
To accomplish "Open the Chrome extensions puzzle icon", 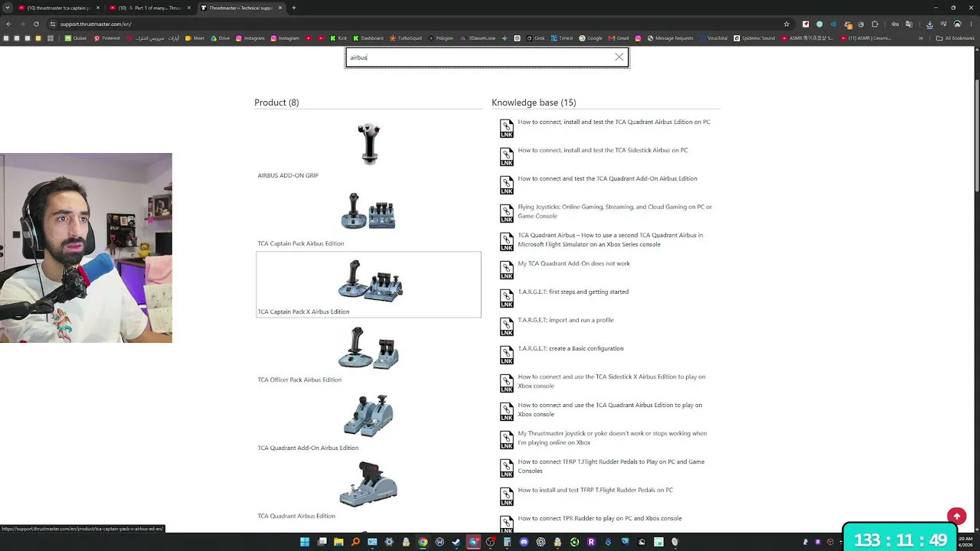I will pyautogui.click(x=875, y=24).
